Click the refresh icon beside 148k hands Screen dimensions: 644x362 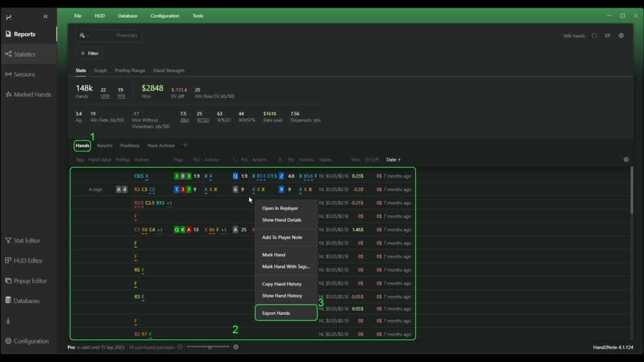coord(594,36)
